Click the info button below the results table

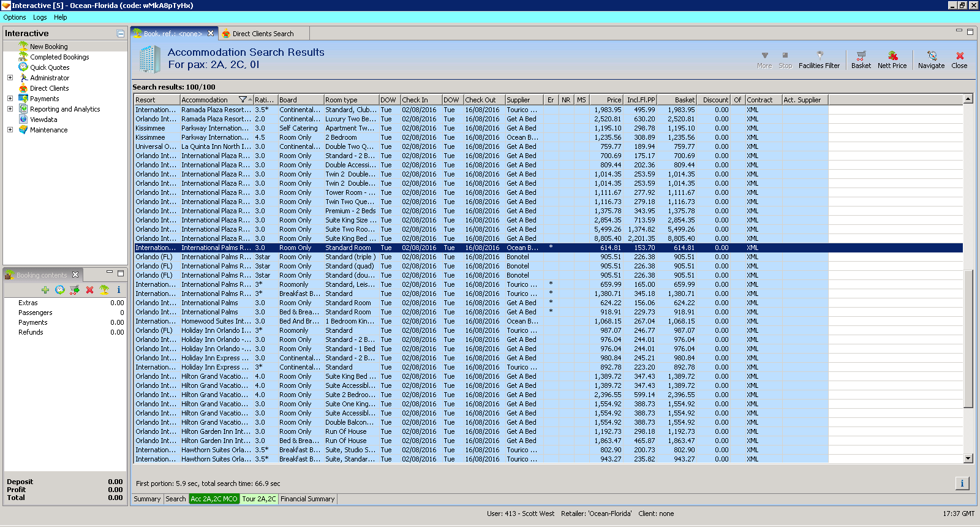[x=962, y=483]
